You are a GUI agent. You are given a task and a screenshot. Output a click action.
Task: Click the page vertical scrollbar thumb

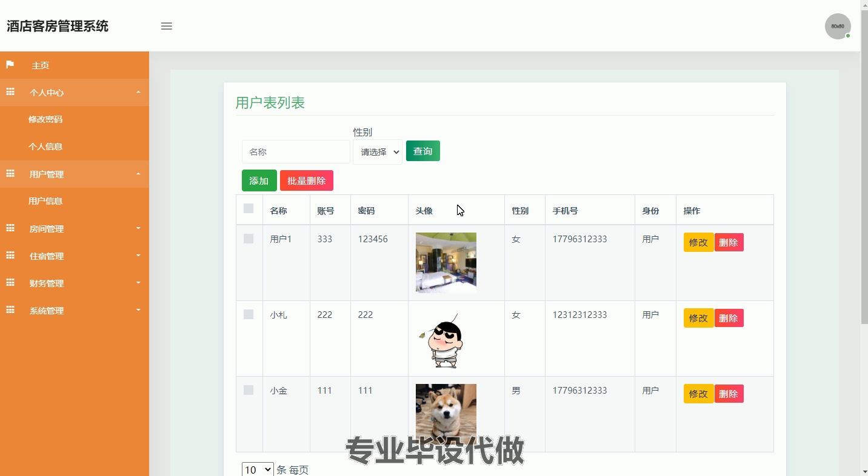(864, 168)
